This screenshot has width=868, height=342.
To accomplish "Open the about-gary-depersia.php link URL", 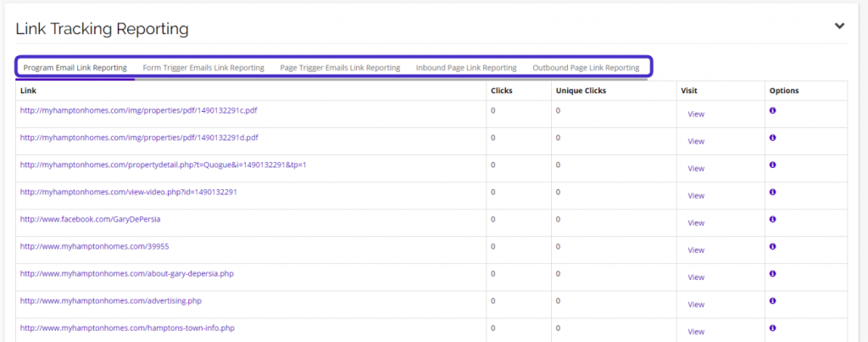I will pyautogui.click(x=127, y=273).
